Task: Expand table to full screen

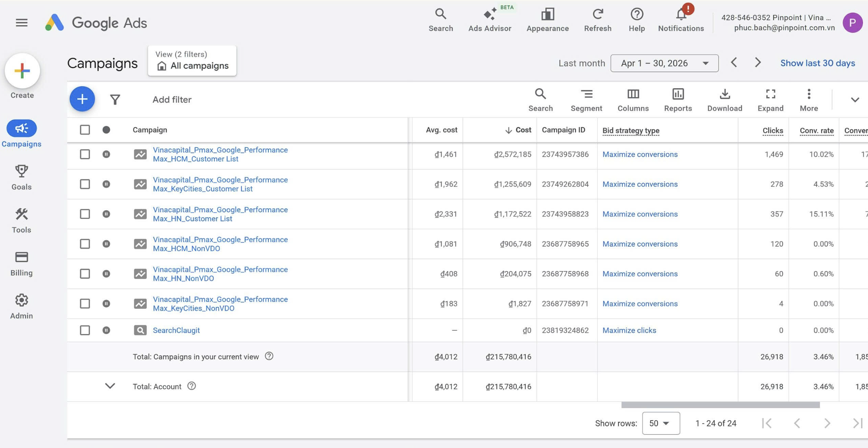Action: 770,100
